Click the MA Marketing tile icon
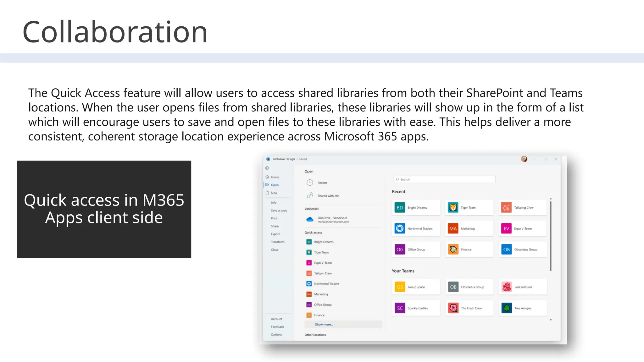 [453, 228]
